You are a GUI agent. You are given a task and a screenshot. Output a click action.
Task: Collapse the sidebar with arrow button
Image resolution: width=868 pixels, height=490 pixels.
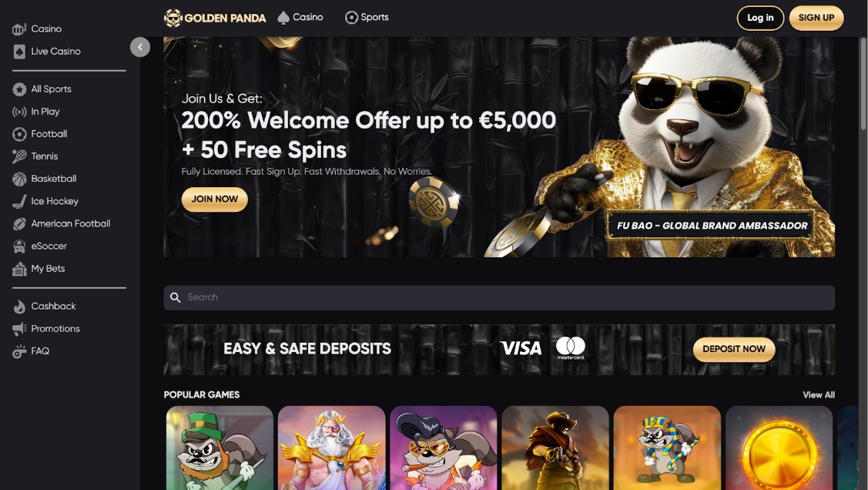140,47
